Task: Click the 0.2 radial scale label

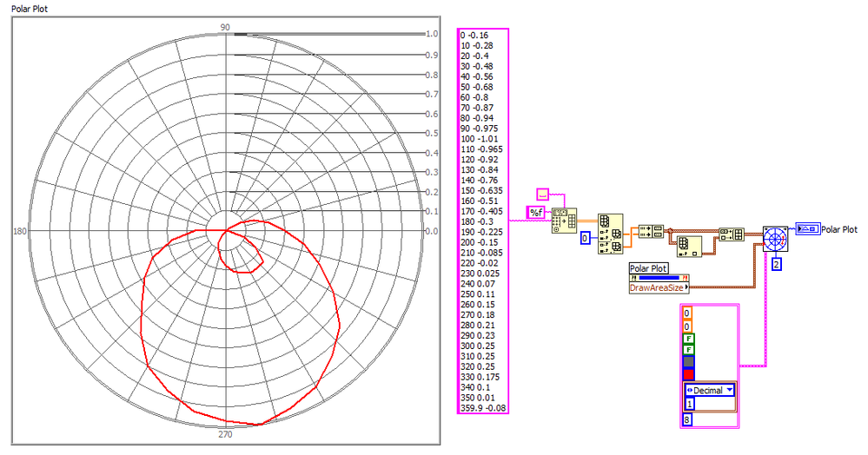Action: point(432,192)
